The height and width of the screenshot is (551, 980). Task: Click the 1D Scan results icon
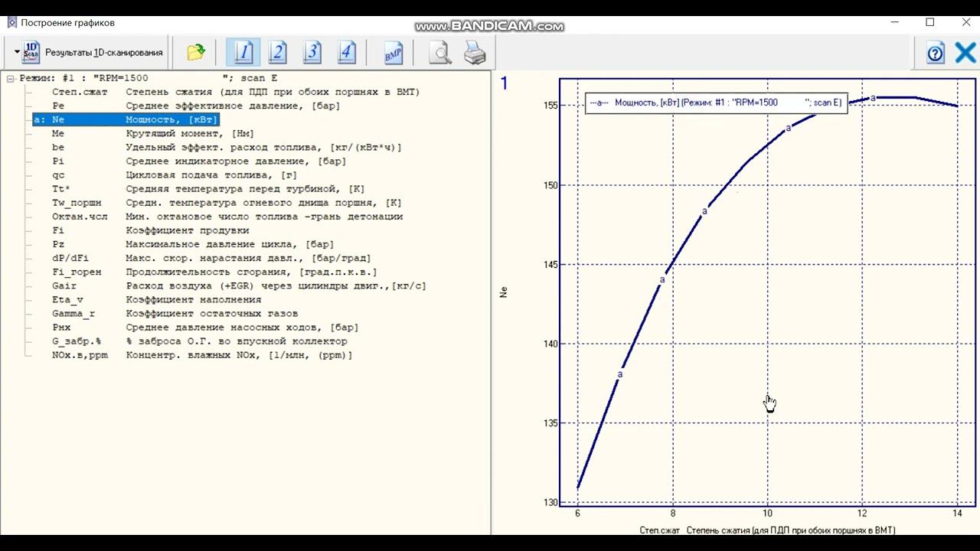tap(31, 52)
